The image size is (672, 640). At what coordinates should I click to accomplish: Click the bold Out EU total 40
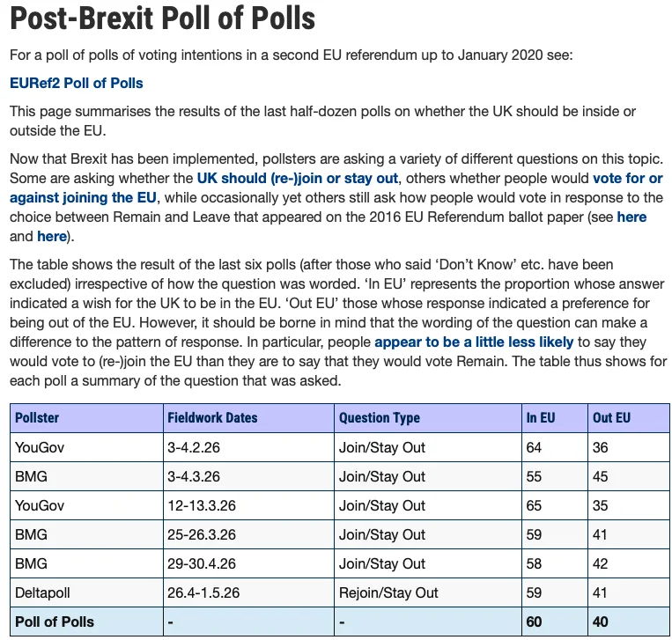[629, 622]
